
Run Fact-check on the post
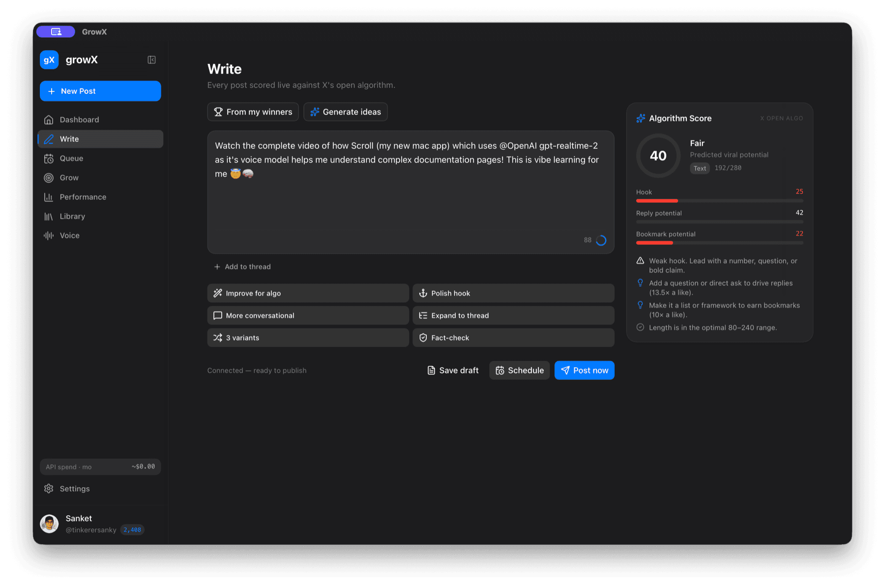[x=513, y=338]
